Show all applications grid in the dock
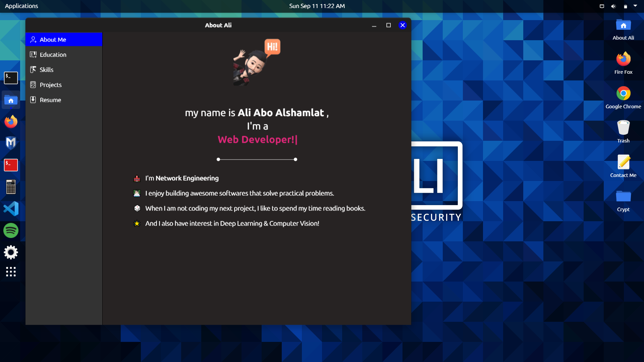 tap(11, 272)
